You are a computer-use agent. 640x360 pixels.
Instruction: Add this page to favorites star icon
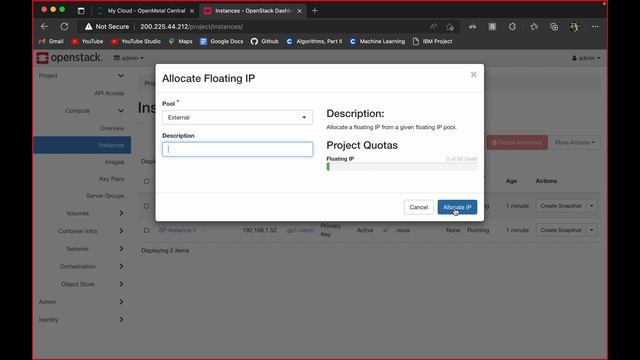450,27
